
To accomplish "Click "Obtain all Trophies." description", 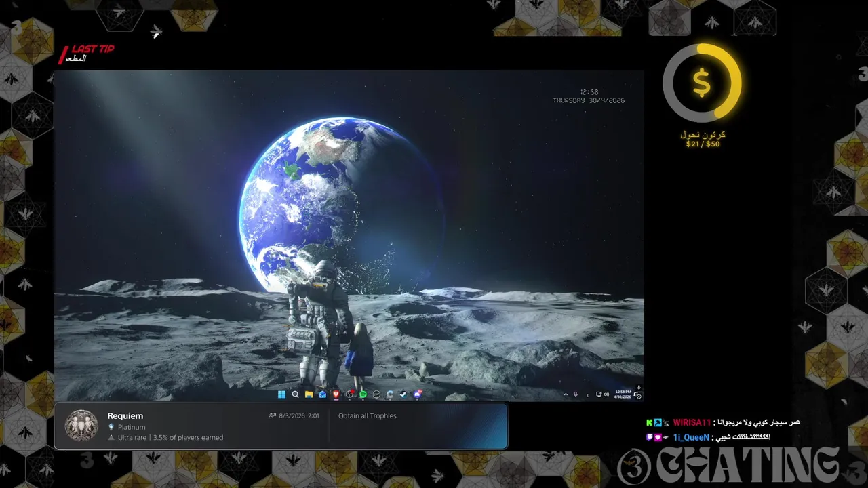I will pyautogui.click(x=368, y=416).
